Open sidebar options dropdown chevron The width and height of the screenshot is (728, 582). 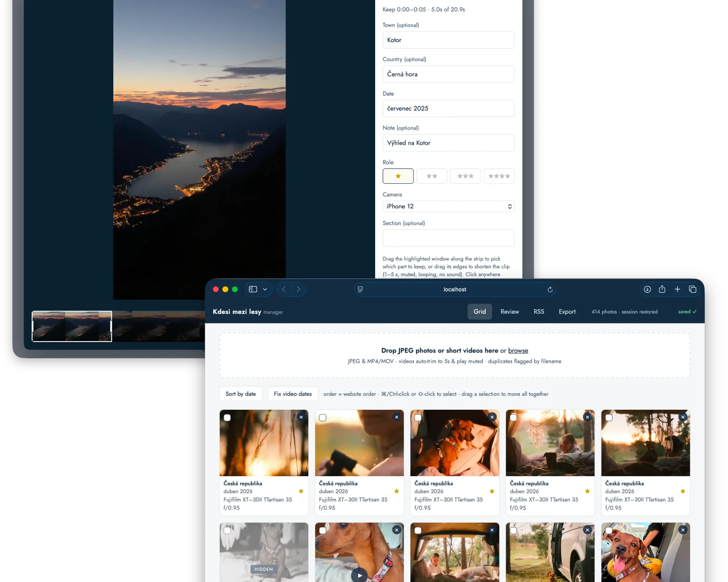coord(265,289)
